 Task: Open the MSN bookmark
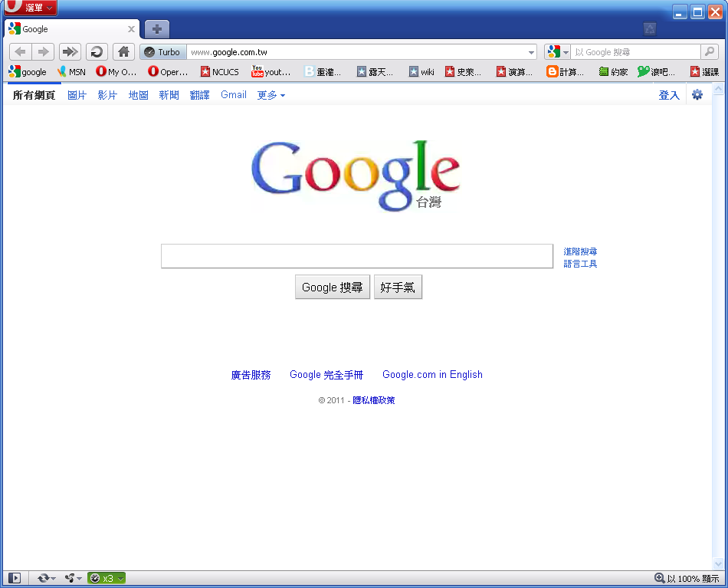point(71,71)
